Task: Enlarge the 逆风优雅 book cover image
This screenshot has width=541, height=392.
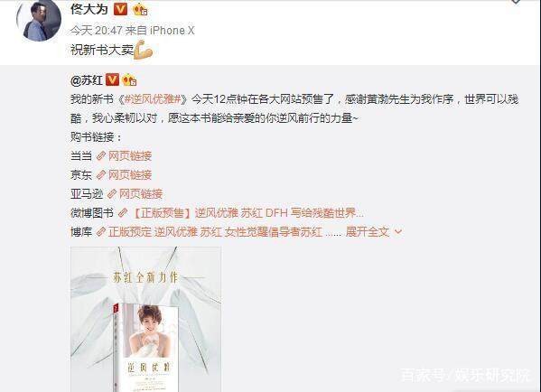Action: coord(145,319)
